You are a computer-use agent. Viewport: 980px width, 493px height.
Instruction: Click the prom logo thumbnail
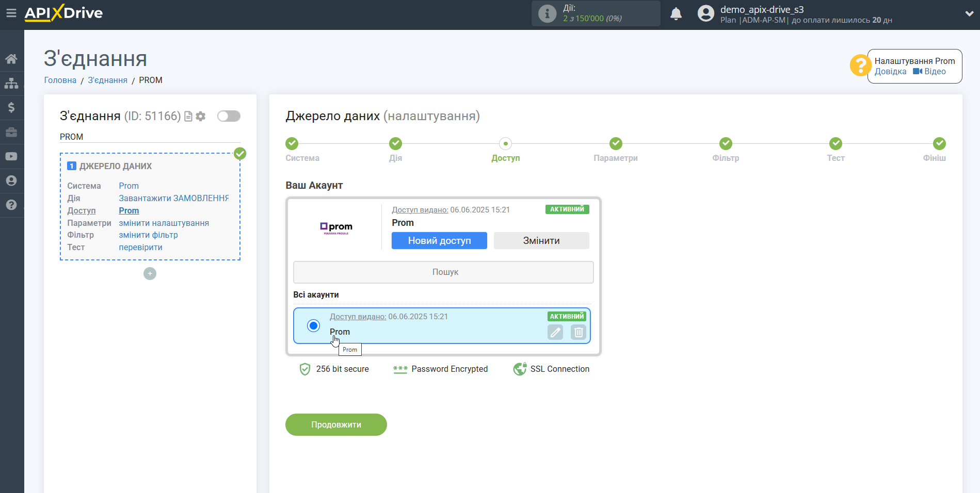(x=336, y=227)
